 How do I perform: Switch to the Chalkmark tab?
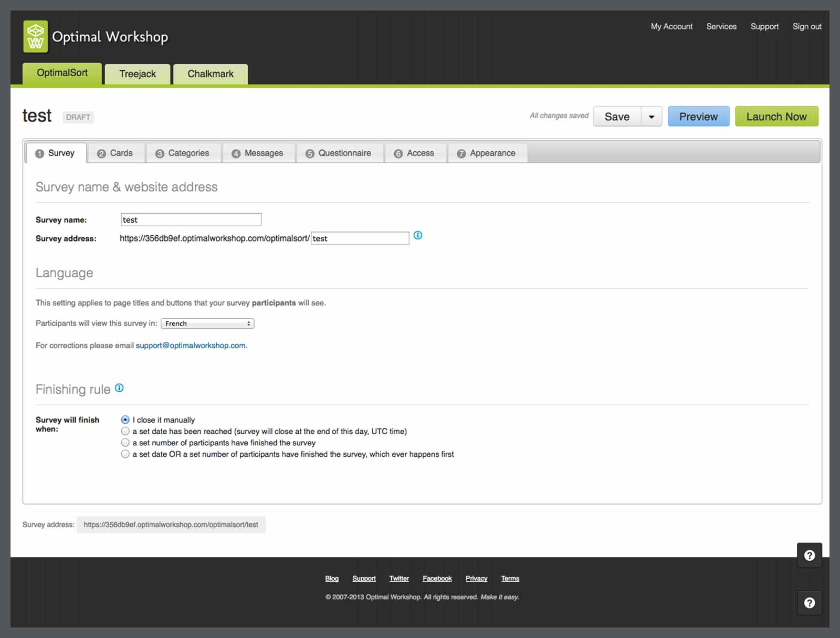(x=211, y=74)
